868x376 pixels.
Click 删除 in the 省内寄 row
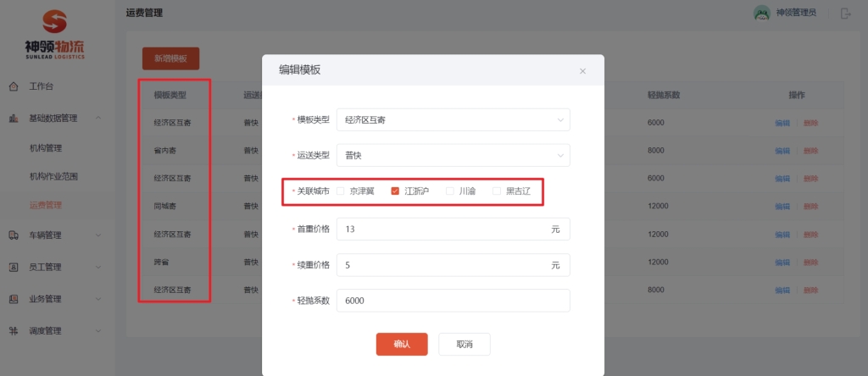point(810,151)
